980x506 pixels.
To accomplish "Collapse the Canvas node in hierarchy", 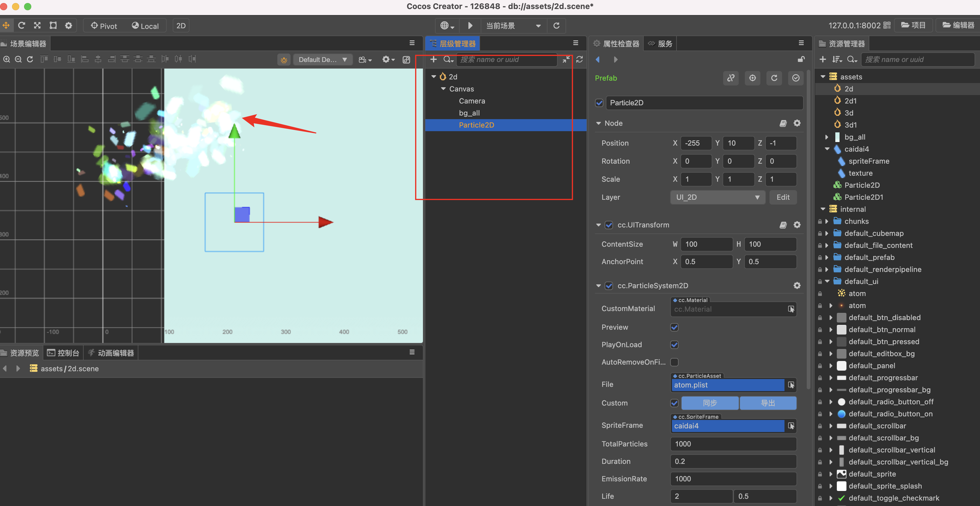I will (x=443, y=89).
